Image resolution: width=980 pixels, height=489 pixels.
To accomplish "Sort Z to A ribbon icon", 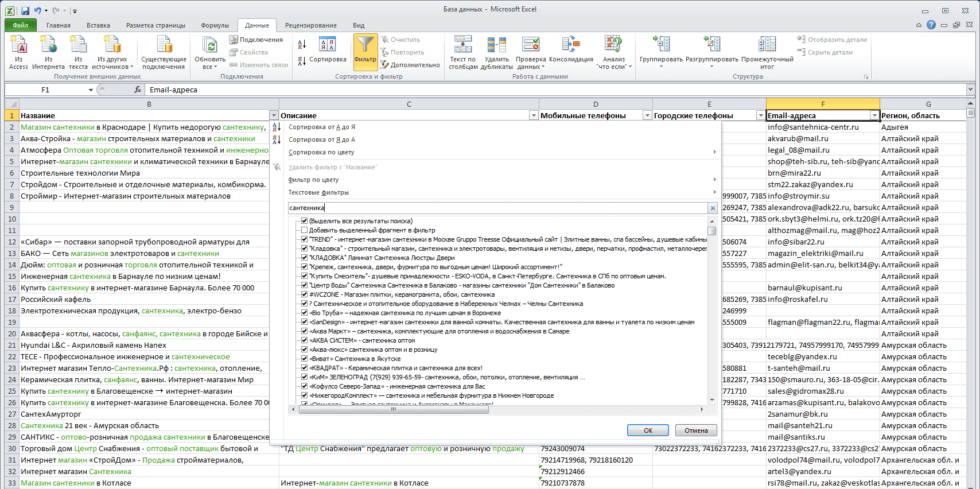I will pyautogui.click(x=302, y=61).
